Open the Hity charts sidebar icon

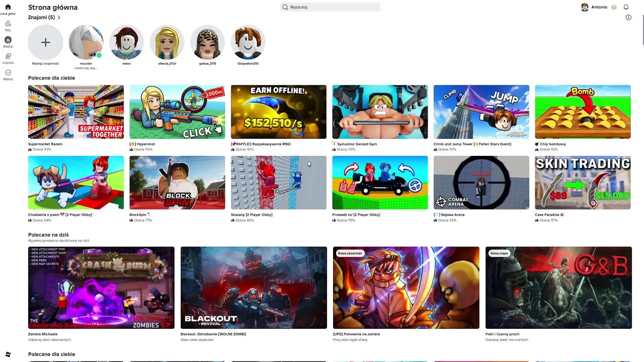(x=8, y=24)
